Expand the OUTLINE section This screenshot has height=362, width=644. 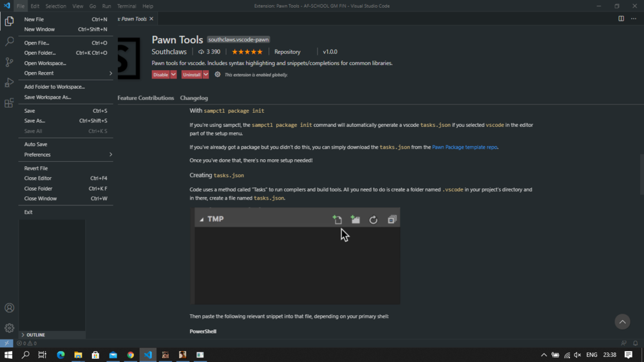tap(52, 334)
